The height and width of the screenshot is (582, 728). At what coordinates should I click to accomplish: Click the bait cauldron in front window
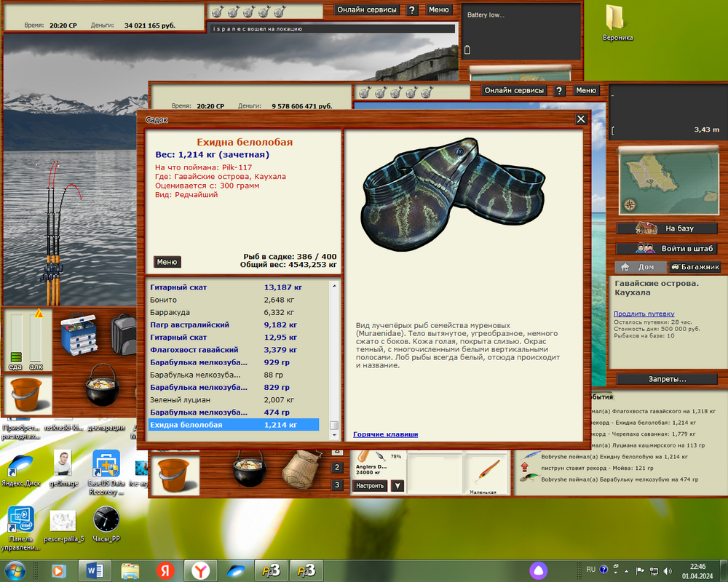249,472
